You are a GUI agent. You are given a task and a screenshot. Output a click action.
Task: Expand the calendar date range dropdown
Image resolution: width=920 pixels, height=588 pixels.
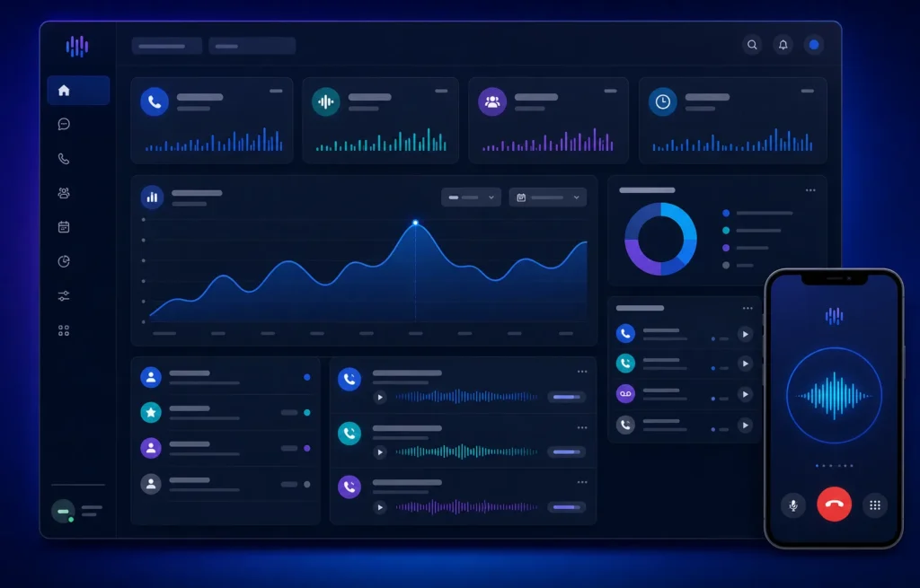pyautogui.click(x=548, y=197)
